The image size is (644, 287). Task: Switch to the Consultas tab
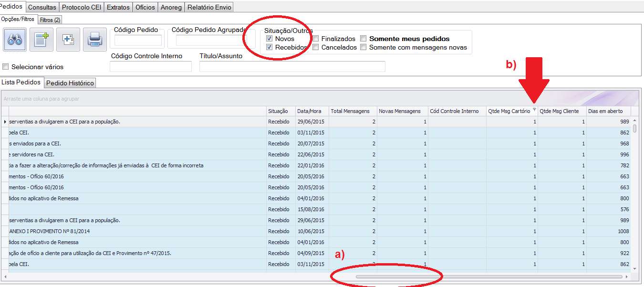click(42, 7)
